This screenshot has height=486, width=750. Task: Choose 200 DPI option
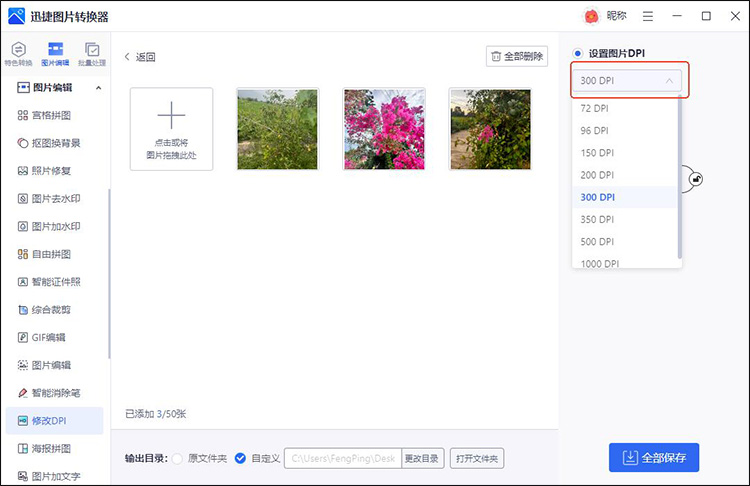click(x=624, y=175)
